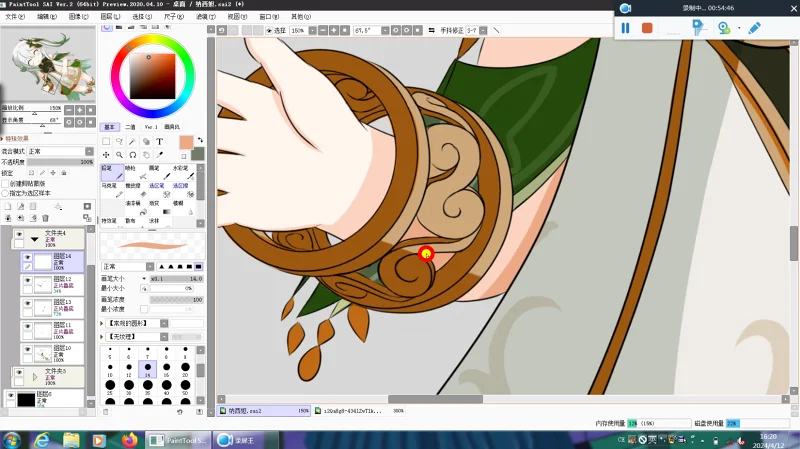Screen dimensions: 800x449
Task: Stop the screen recording
Action: 647,28
